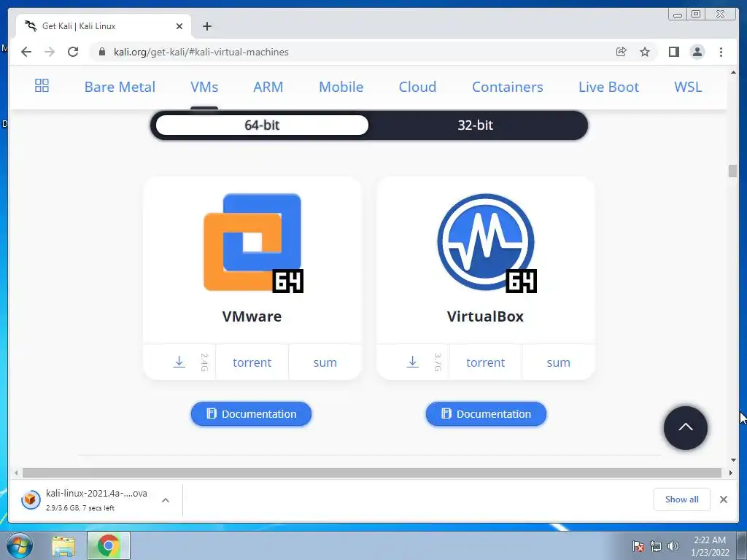Click the VirtualBox heading text
This screenshot has width=747, height=560.
pyautogui.click(x=485, y=316)
